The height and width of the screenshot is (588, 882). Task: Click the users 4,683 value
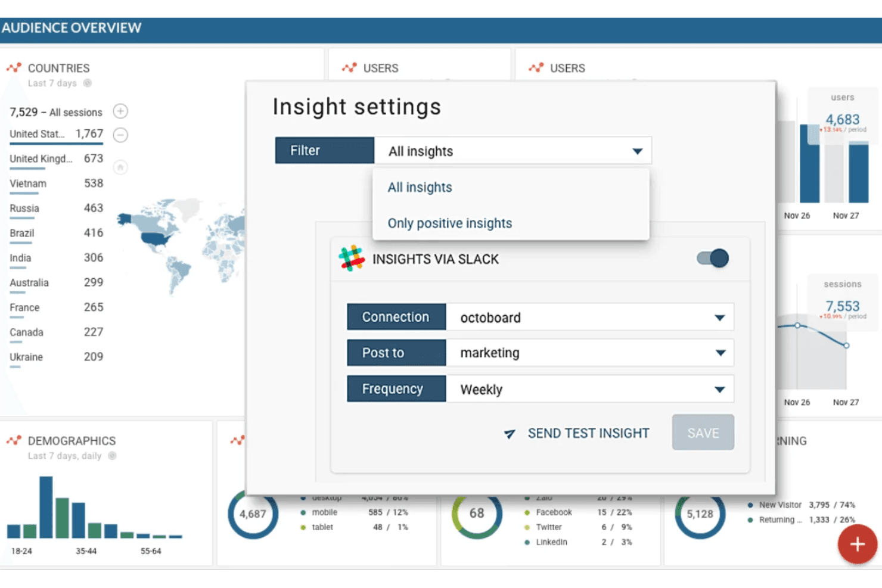[842, 119]
